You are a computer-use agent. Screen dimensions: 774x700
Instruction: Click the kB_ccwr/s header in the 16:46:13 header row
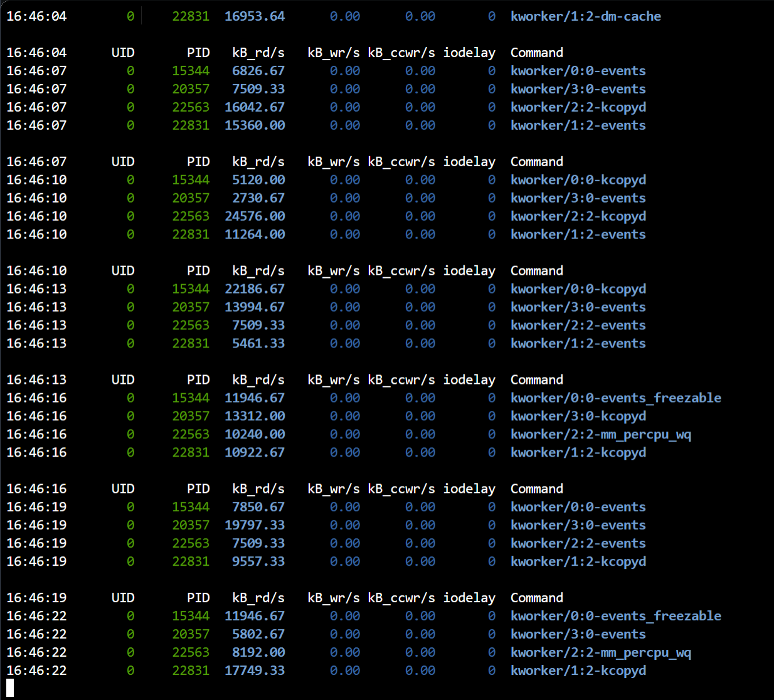401,380
